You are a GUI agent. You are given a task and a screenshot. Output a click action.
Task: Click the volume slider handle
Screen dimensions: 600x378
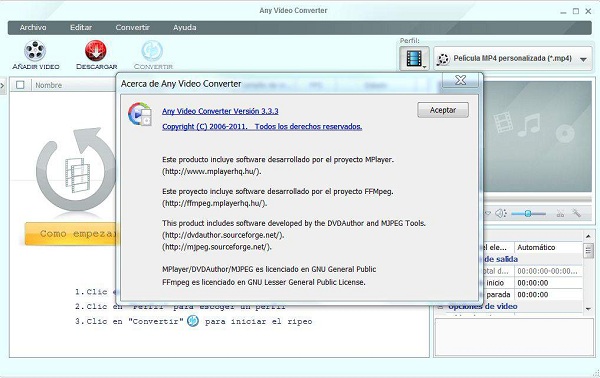(x=528, y=213)
